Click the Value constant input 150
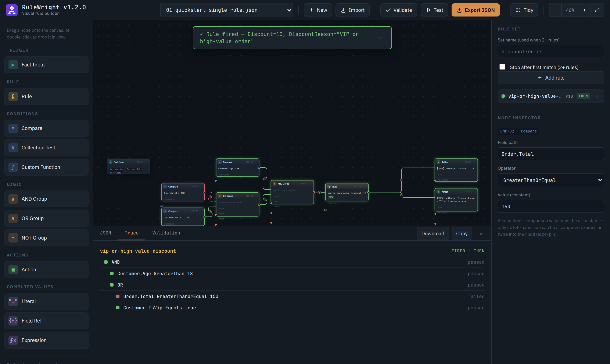Screen dimensions: 610x364 click(x=551, y=207)
